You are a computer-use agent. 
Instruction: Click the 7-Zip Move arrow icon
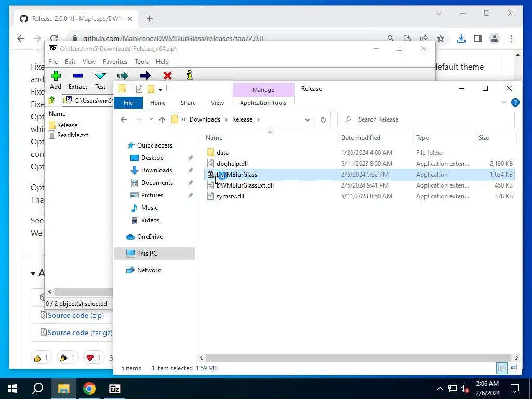pyautogui.click(x=145, y=75)
